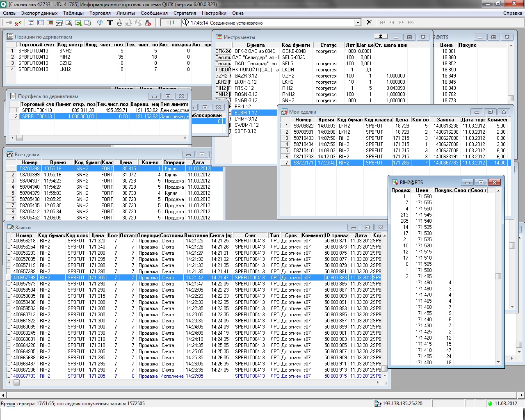This screenshot has height=420, width=525.
Task: Click the Мои сделки window title icon
Action: (x=284, y=112)
